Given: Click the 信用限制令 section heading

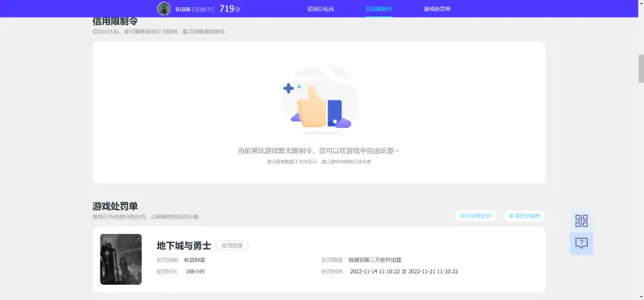Looking at the screenshot, I should click(x=114, y=22).
